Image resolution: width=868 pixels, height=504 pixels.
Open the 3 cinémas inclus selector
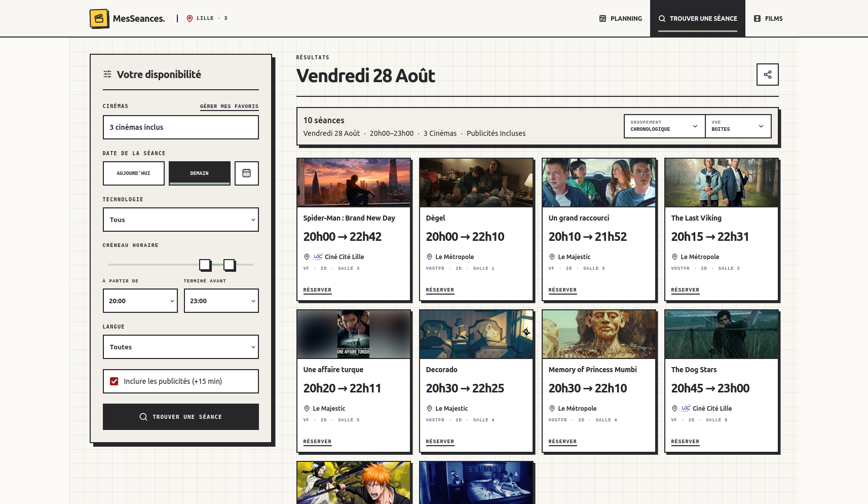[181, 127]
